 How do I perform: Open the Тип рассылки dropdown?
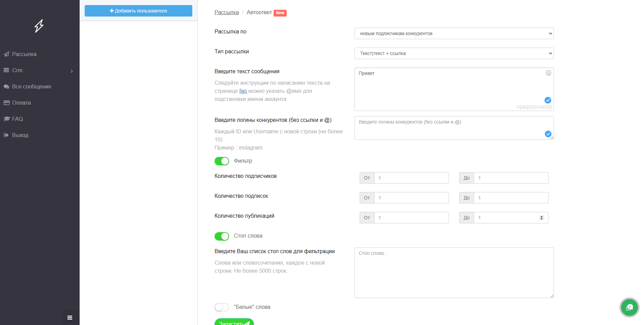[x=454, y=53]
